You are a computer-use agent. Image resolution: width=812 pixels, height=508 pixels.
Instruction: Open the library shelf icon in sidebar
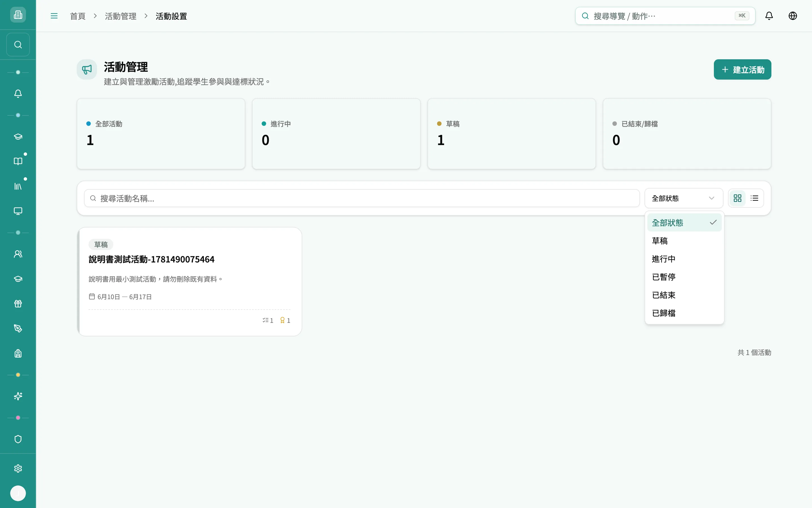coord(18,186)
